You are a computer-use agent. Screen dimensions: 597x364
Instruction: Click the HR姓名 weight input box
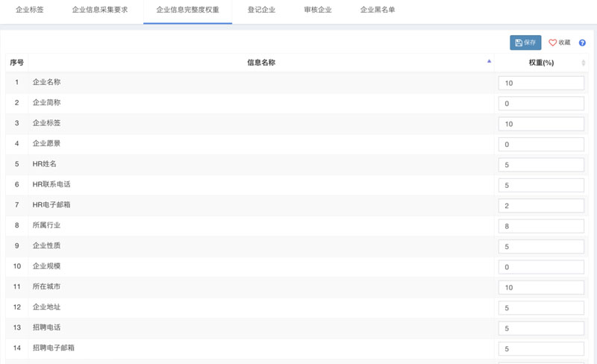tap(541, 164)
